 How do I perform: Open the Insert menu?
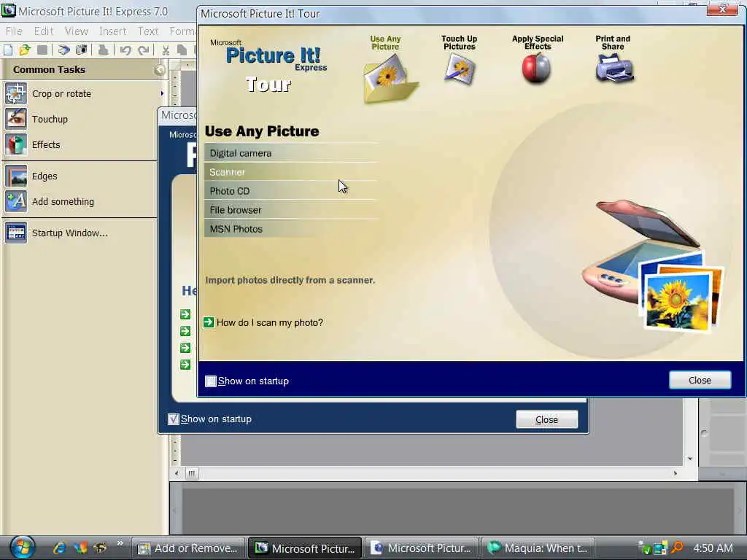112,31
